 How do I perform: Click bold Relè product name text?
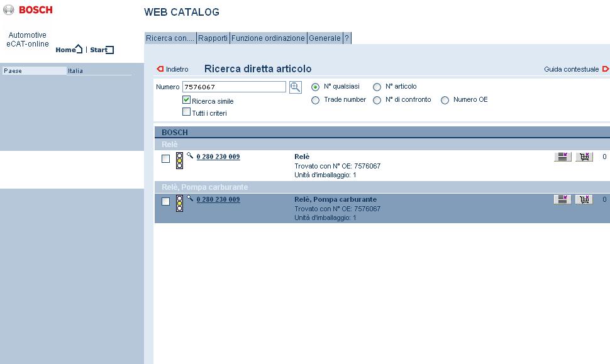pos(302,157)
